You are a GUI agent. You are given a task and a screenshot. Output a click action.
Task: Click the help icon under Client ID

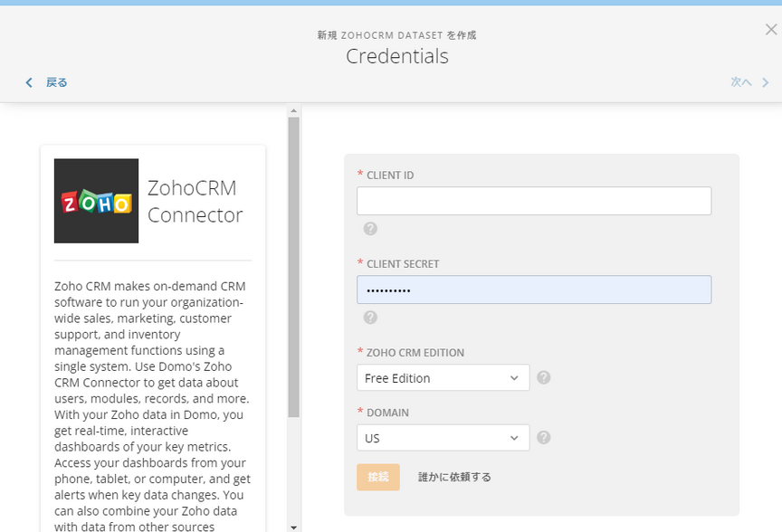[370, 229]
